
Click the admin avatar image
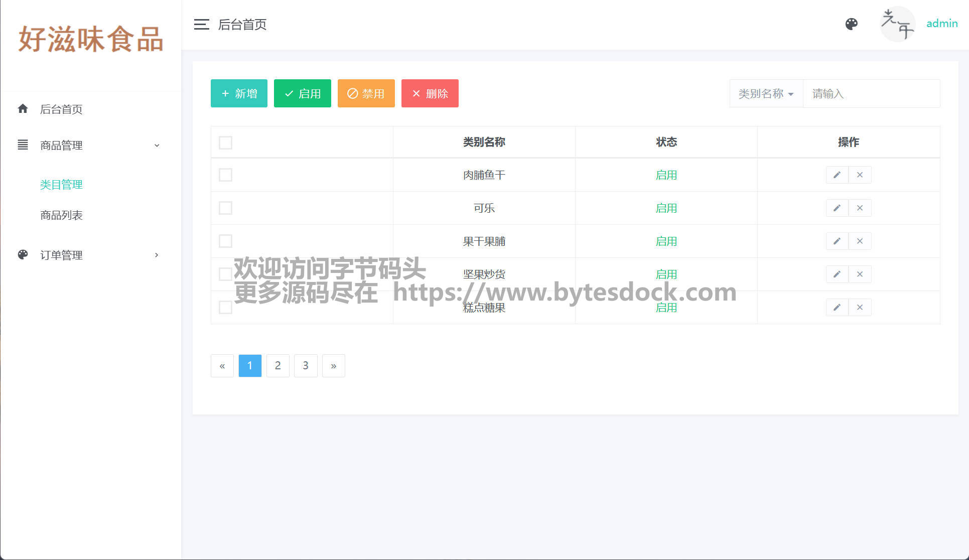pos(897,24)
